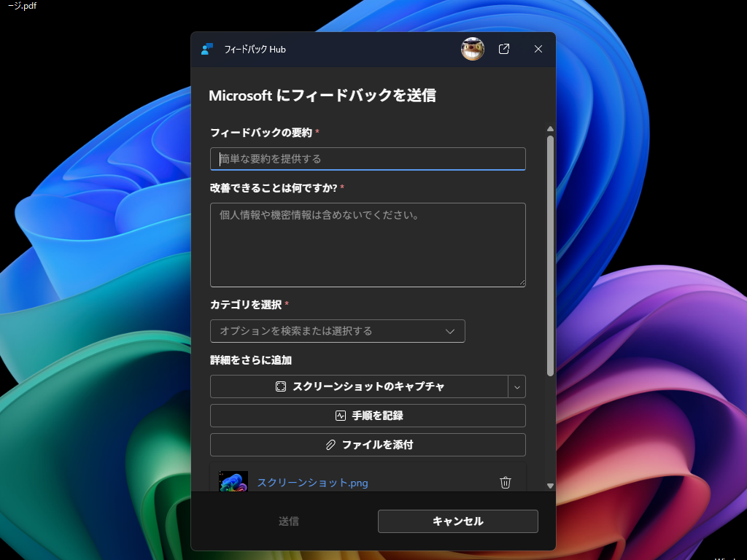Open the スクリーンショット.png link
747x560 pixels.
312,482
